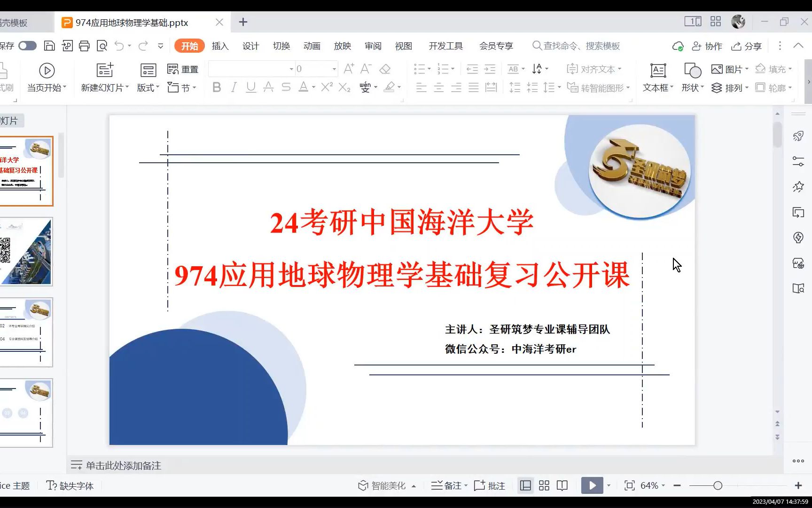Click Missing Fonts (缺失字体) button
This screenshot has width=812, height=508.
tap(70, 485)
